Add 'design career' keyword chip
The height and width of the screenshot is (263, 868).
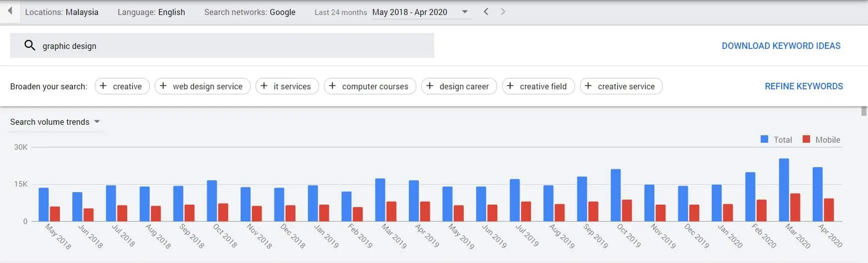point(459,86)
